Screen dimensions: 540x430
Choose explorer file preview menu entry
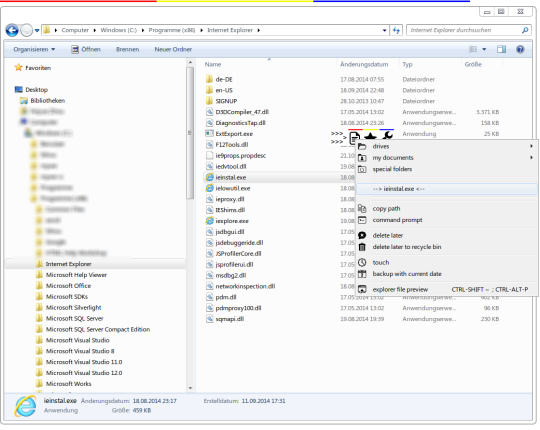point(447,290)
